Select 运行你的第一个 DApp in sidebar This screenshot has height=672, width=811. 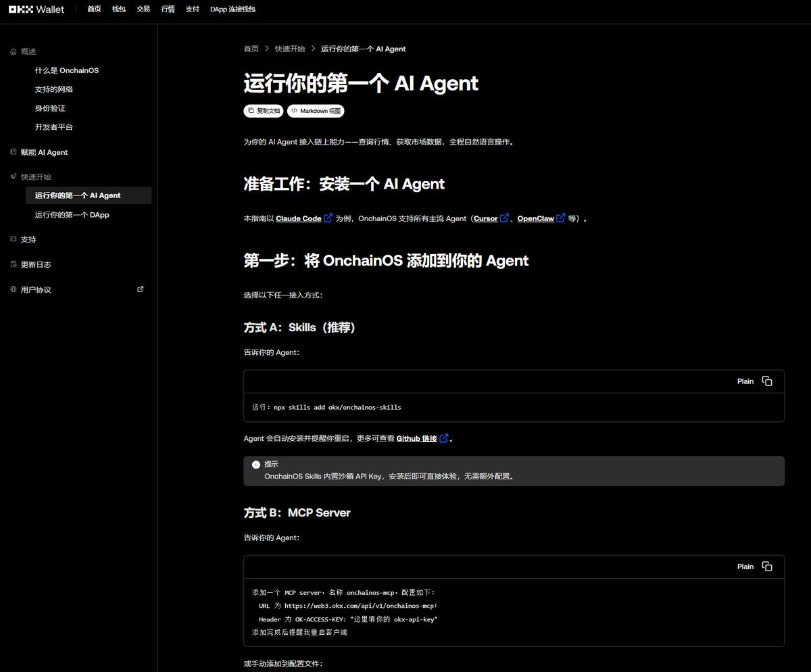pyautogui.click(x=72, y=215)
